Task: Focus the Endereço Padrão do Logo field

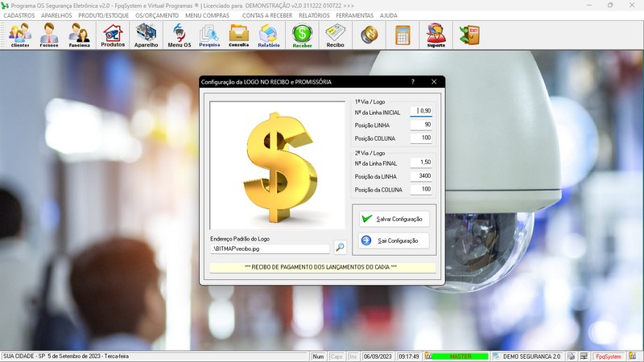Action: pos(269,249)
